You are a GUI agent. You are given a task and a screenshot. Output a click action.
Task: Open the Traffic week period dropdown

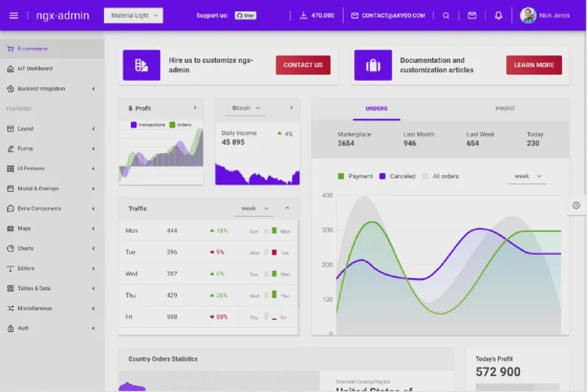click(254, 209)
